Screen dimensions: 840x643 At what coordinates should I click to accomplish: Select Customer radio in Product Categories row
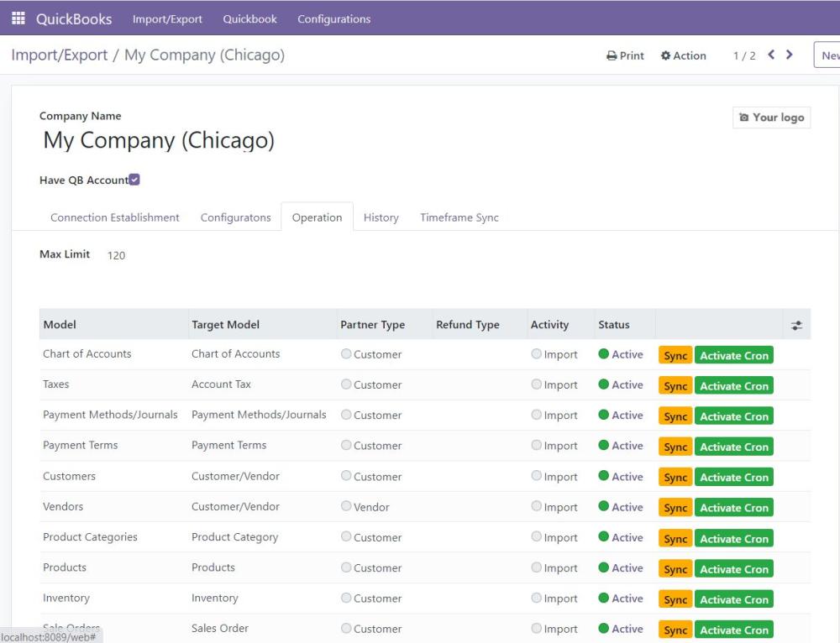tap(346, 536)
